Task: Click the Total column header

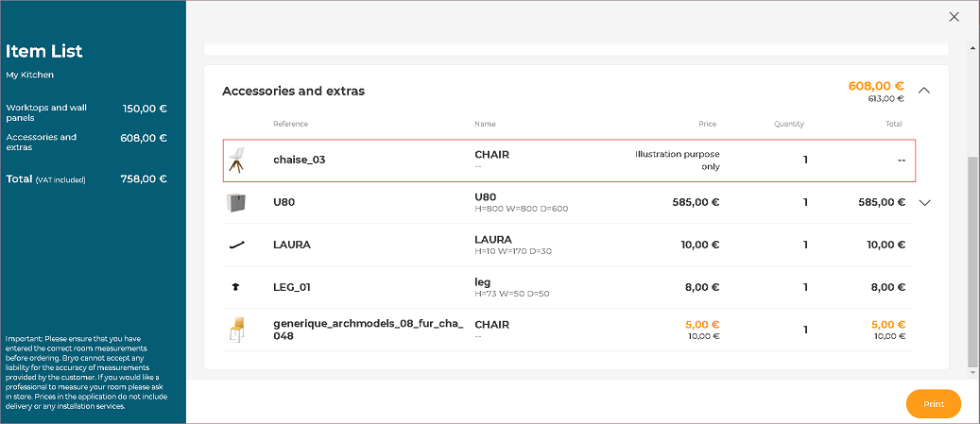Action: pyautogui.click(x=893, y=124)
